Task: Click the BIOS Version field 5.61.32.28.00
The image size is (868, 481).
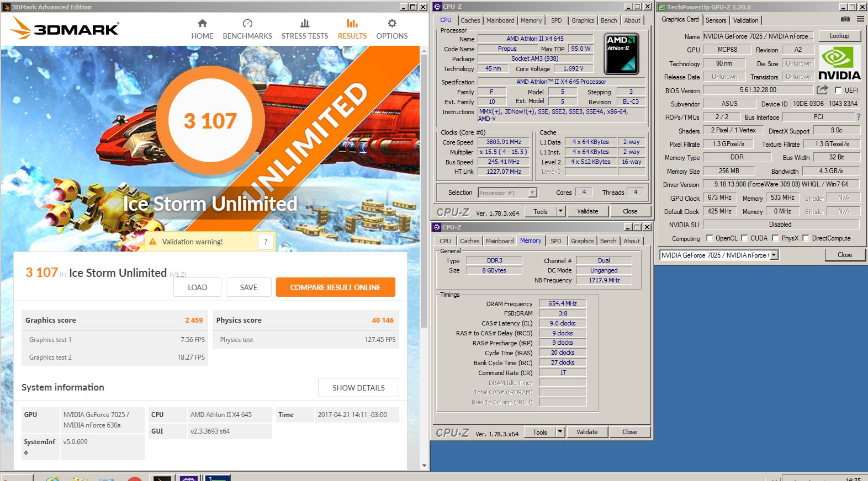Action: 758,90
